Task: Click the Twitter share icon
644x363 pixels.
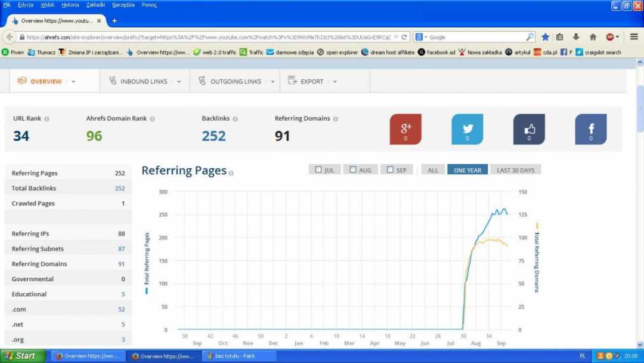Action: point(467,129)
